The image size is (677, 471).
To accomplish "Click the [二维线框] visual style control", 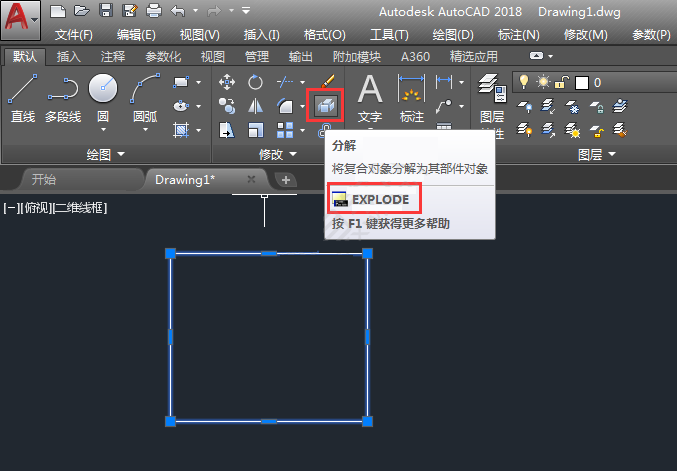I will tap(79, 208).
